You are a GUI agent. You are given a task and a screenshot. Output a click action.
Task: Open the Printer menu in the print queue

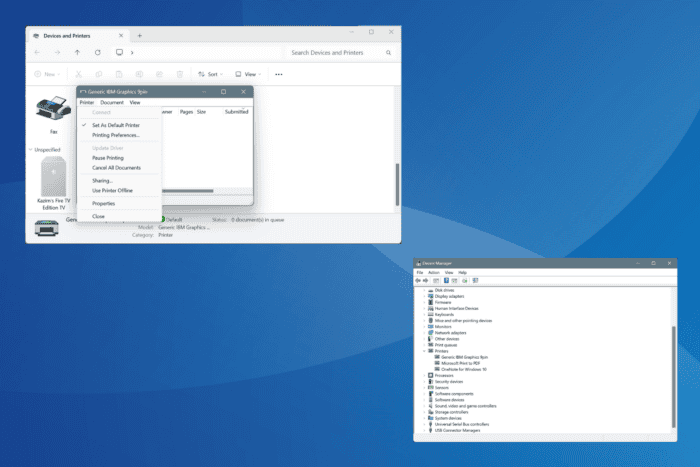87,103
